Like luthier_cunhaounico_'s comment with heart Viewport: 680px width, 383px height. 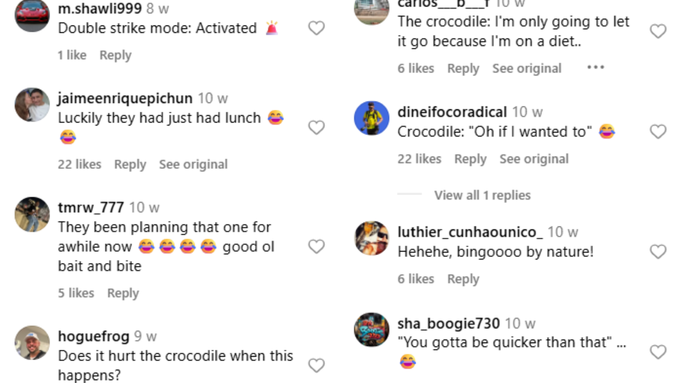[x=658, y=252]
